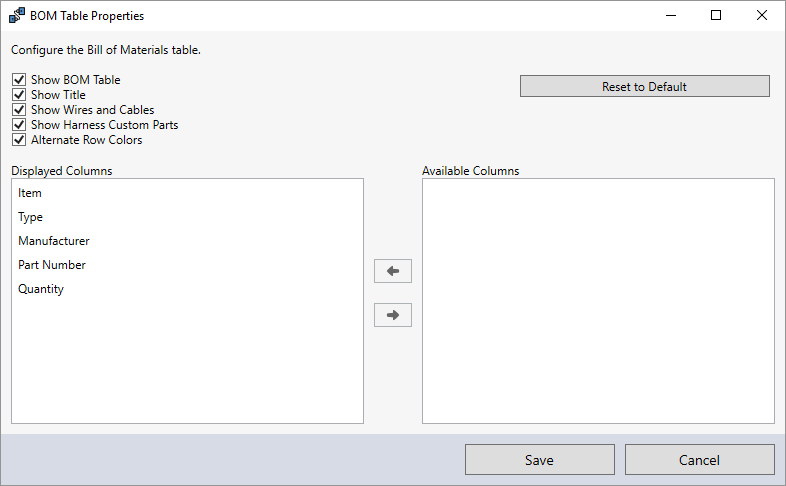Turn off Alternate Row Colors
786x486 pixels.
(x=19, y=140)
